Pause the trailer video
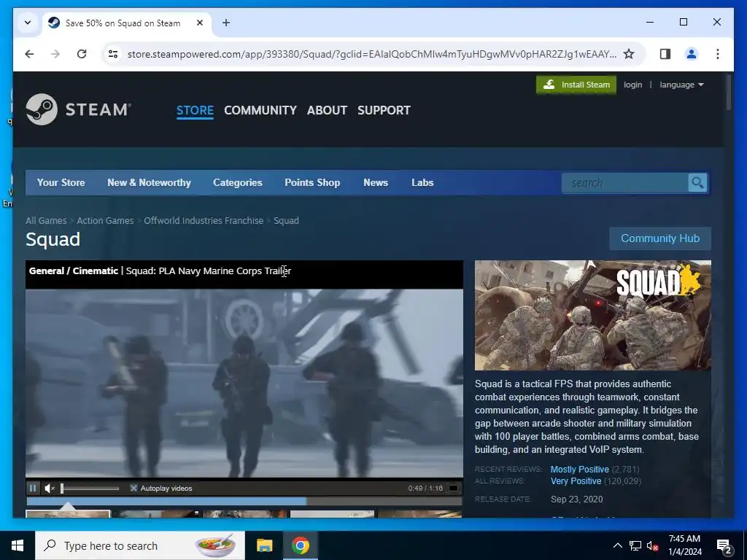 (33, 488)
